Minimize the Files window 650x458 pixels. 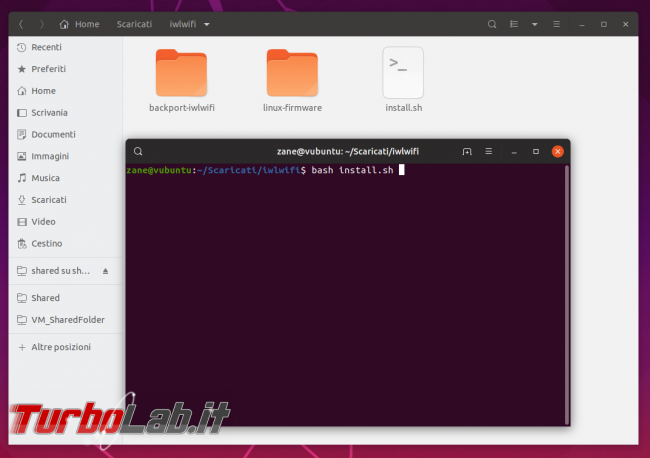pyautogui.click(x=582, y=25)
